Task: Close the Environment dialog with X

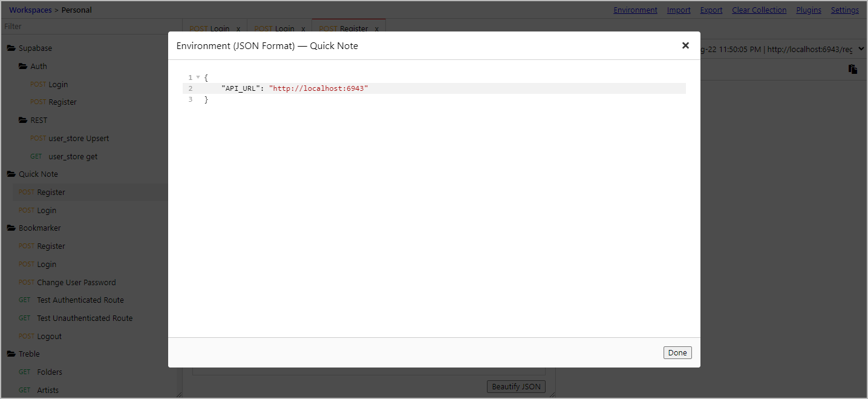Action: point(685,45)
